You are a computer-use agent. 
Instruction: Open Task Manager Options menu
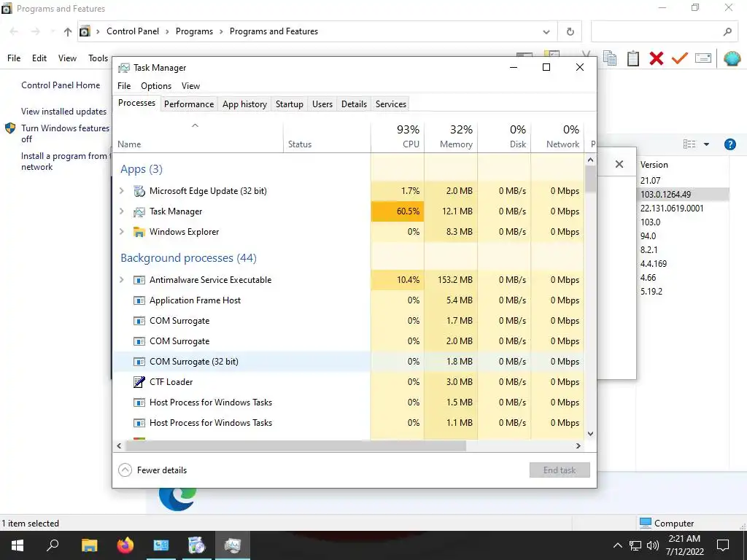156,86
